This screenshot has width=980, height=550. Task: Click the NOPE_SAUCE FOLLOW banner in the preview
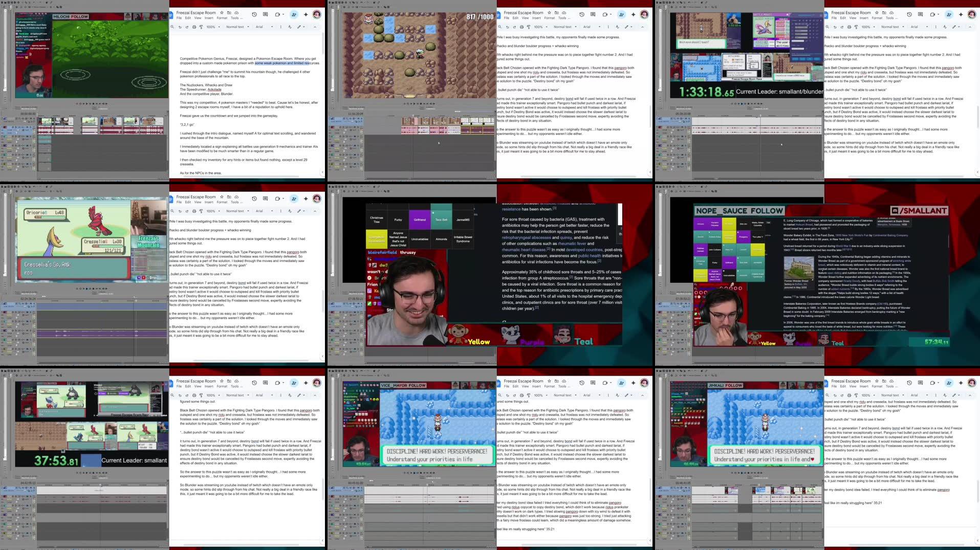739,211
